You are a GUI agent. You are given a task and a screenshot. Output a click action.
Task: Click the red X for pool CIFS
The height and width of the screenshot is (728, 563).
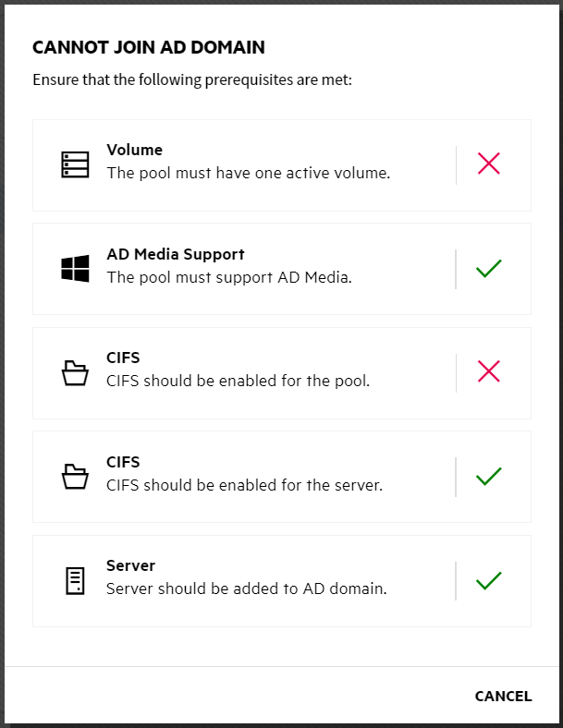[488, 372]
